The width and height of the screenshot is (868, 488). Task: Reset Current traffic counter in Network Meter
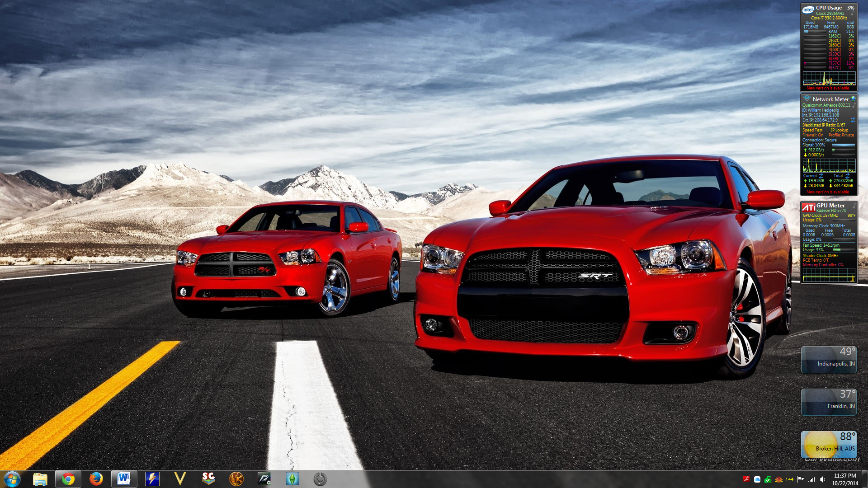(821, 176)
